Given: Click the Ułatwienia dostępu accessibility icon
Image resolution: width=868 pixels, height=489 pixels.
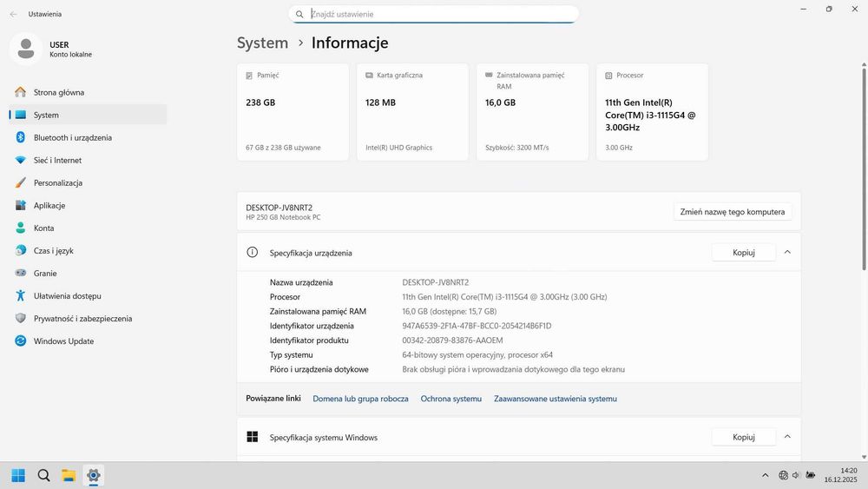Looking at the screenshot, I should (21, 295).
